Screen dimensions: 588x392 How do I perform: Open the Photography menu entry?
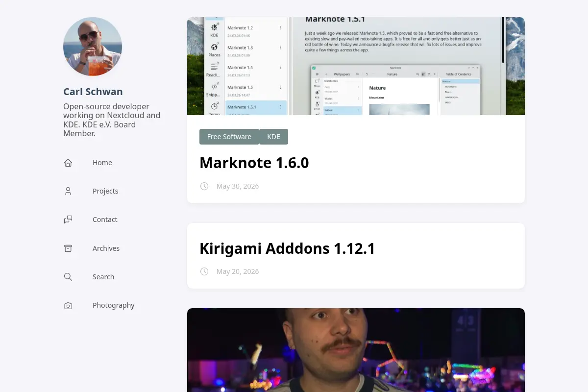point(113,305)
